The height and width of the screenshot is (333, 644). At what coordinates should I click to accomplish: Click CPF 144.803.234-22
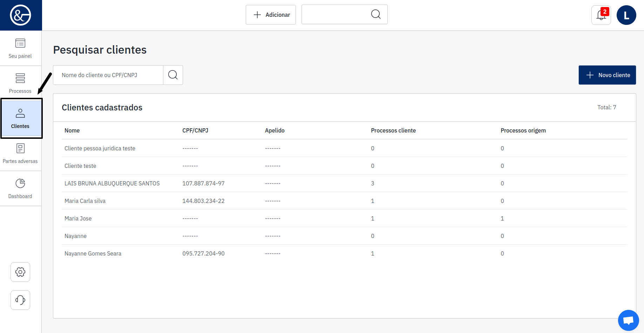(203, 201)
